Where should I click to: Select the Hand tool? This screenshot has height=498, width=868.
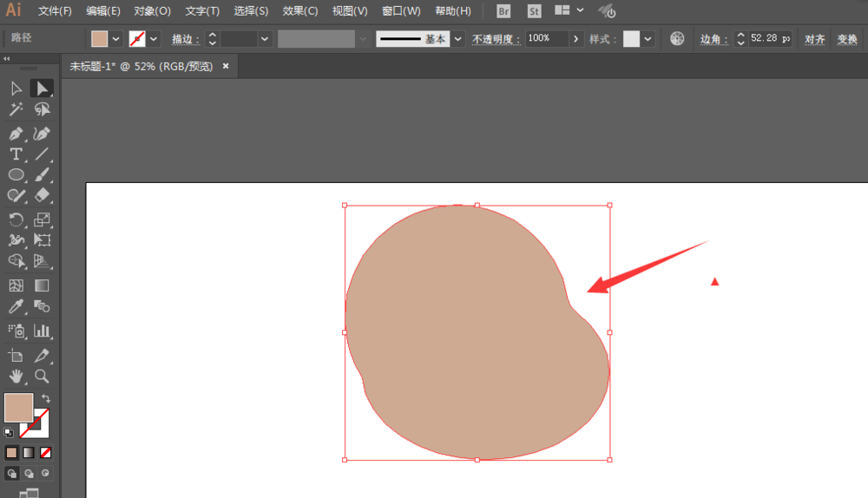click(x=16, y=376)
